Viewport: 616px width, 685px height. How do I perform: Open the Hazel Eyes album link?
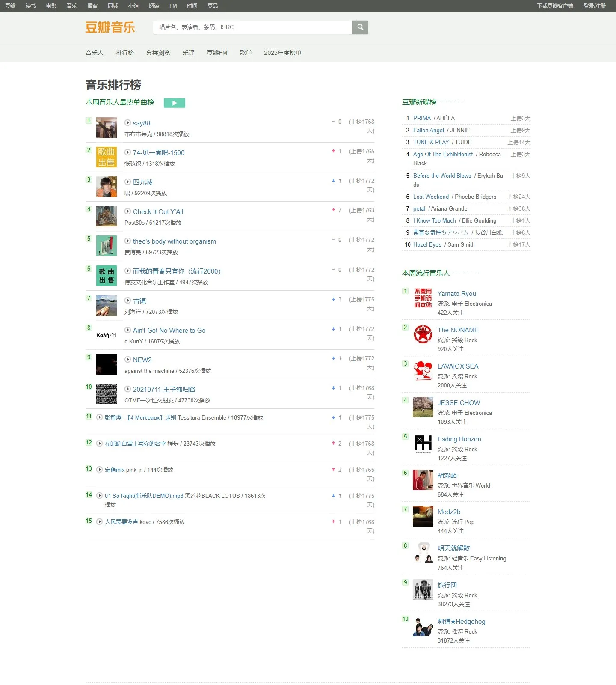click(427, 244)
